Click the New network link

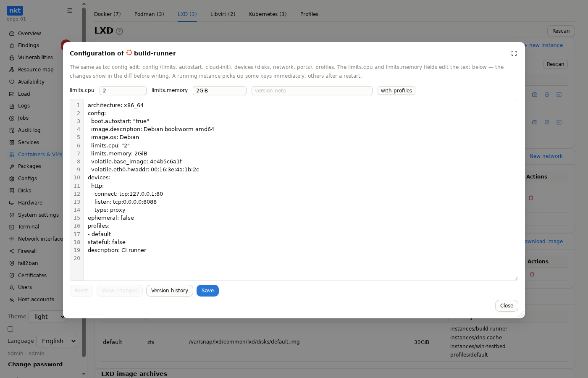[546, 156]
